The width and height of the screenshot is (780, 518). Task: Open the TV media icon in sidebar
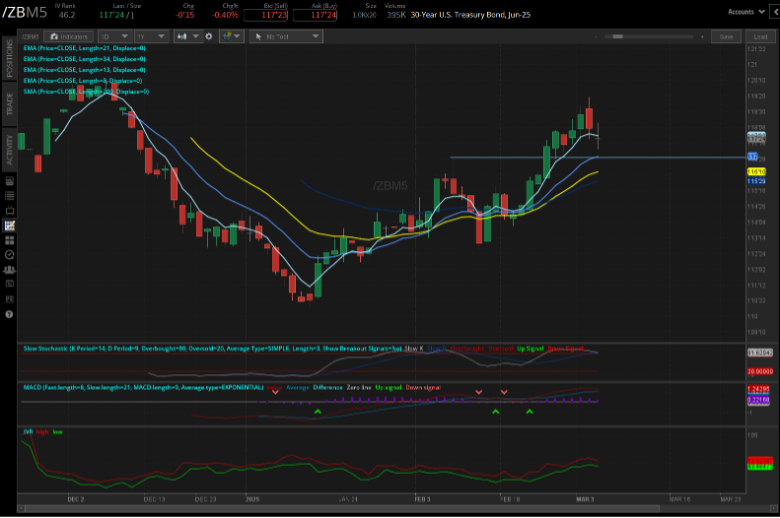(x=9, y=210)
